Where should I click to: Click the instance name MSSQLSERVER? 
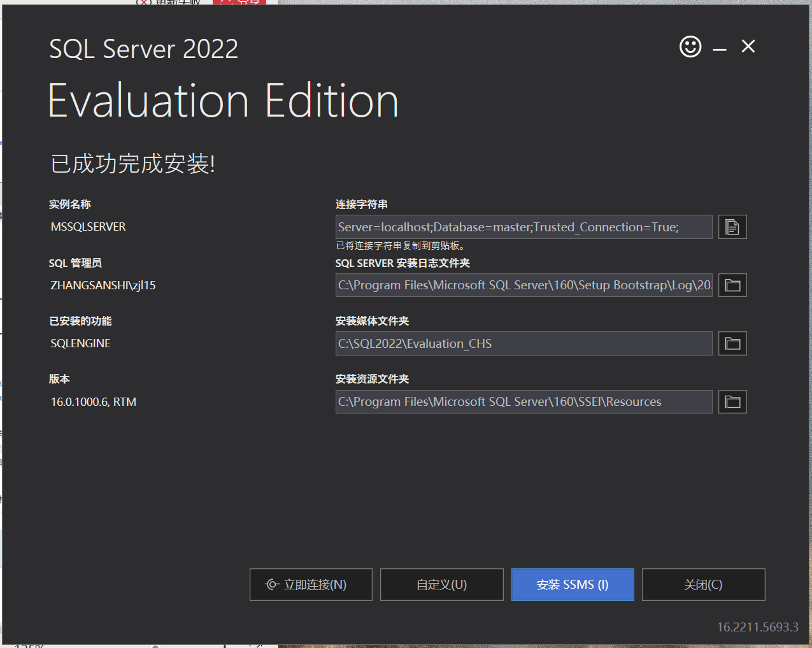point(88,227)
